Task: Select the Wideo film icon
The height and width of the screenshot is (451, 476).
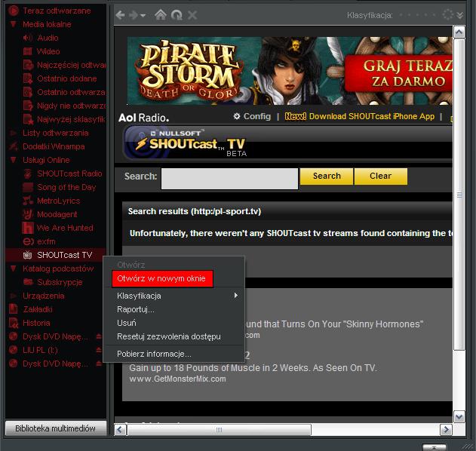Action: tap(28, 51)
